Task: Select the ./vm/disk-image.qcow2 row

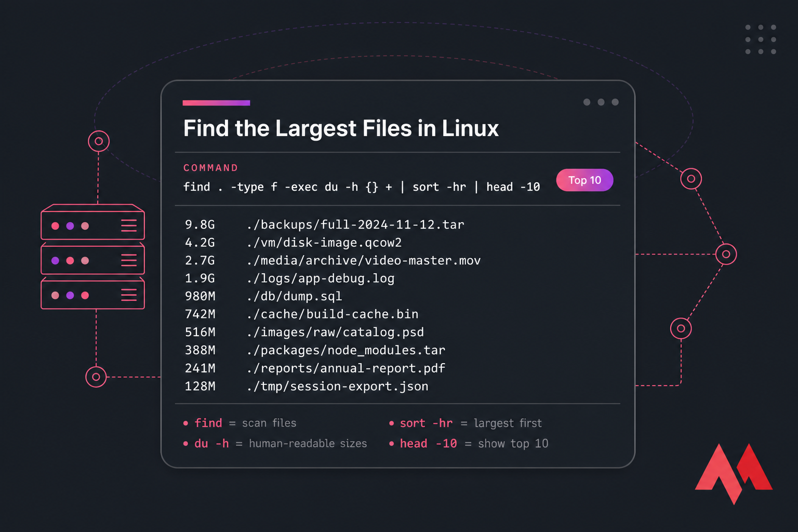Action: pyautogui.click(x=294, y=243)
